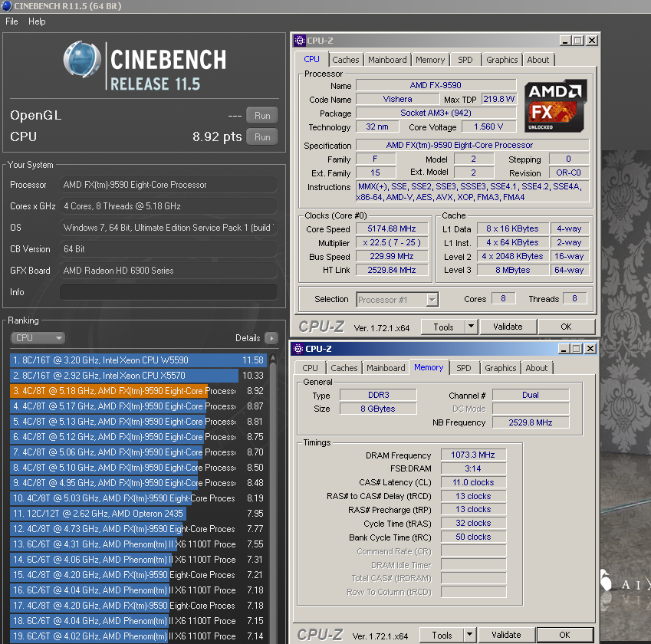Click the bottom CPU-Z window title icon

coord(298,349)
